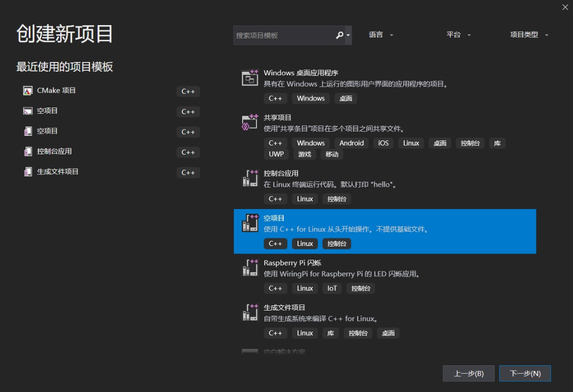Screen dimensions: 573x392
Task: Select 控制台应用 template in the list
Action: [385, 187]
